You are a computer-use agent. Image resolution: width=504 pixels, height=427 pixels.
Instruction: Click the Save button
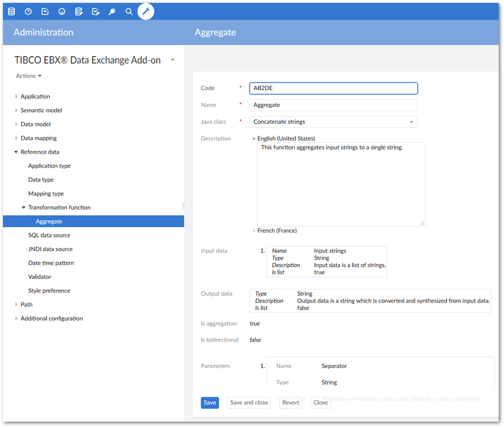(x=210, y=403)
